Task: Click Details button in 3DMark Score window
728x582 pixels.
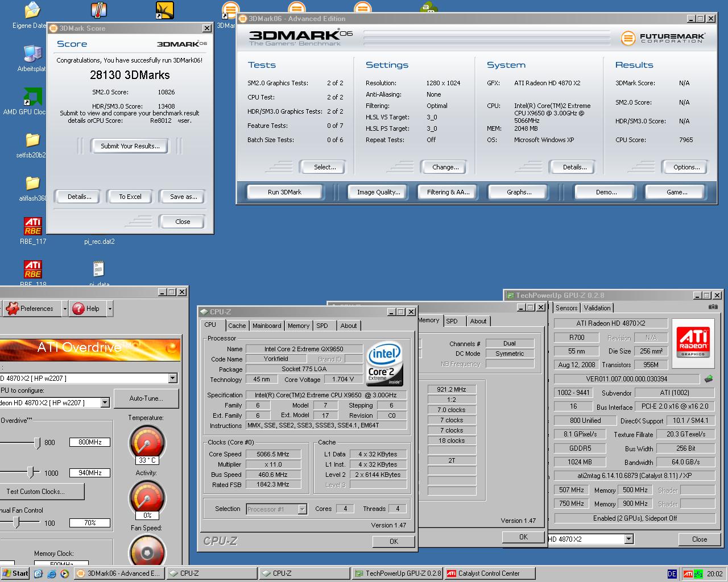Action: pyautogui.click(x=79, y=197)
